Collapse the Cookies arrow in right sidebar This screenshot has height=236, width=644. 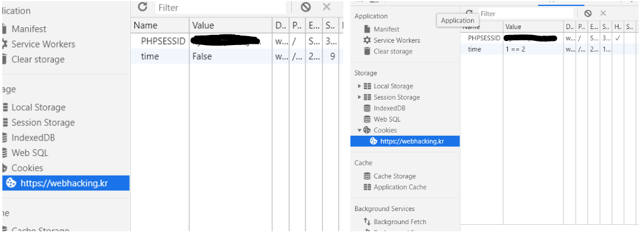[359, 130]
